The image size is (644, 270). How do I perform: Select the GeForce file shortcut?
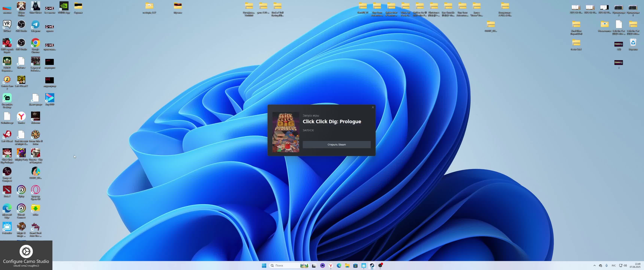tap(21, 63)
